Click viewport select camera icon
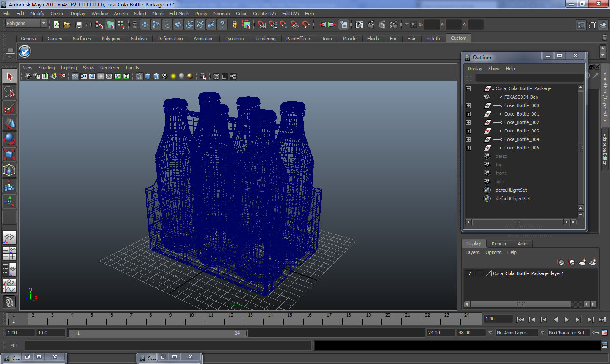The width and height of the screenshot is (610, 364). pos(28,76)
